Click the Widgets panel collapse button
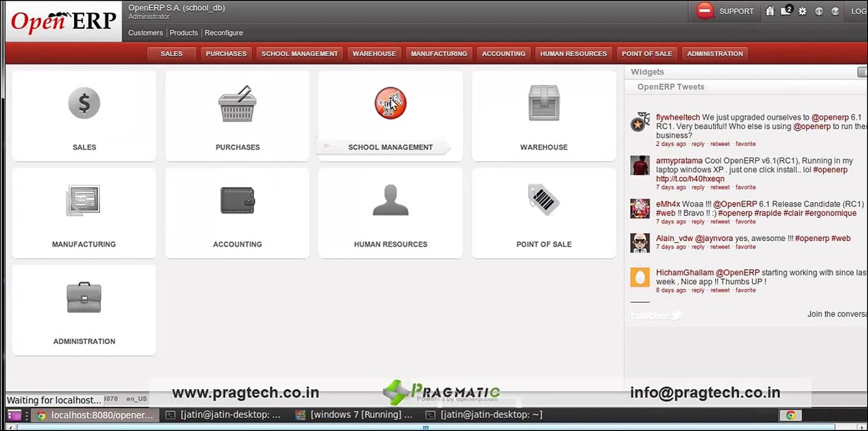The height and width of the screenshot is (431, 868). (862, 72)
